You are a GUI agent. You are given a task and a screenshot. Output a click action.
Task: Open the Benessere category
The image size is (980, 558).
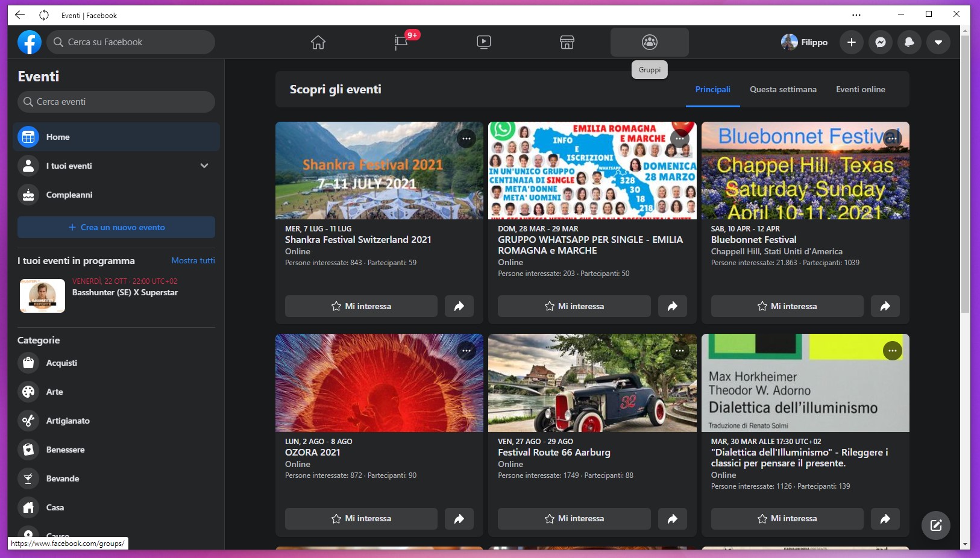pos(116,450)
